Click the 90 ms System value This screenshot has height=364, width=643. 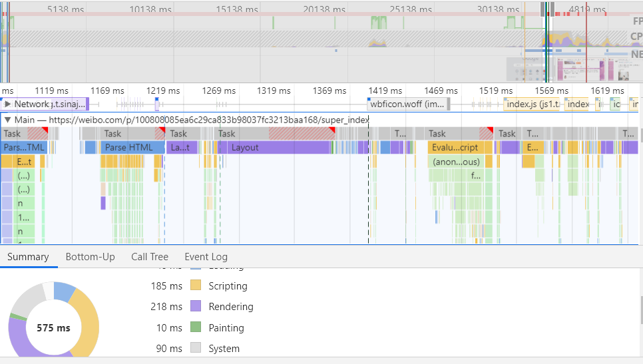point(169,349)
